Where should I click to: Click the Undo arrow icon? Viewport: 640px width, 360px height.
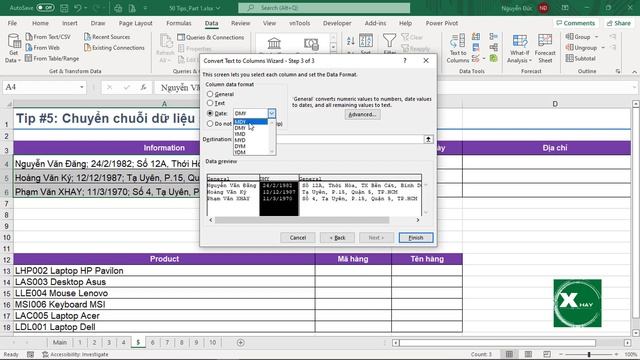pyautogui.click(x=78, y=8)
